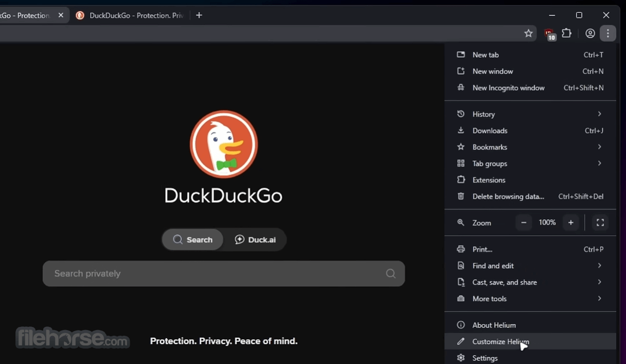Click the DuckDuckGo wordmark text

223,195
